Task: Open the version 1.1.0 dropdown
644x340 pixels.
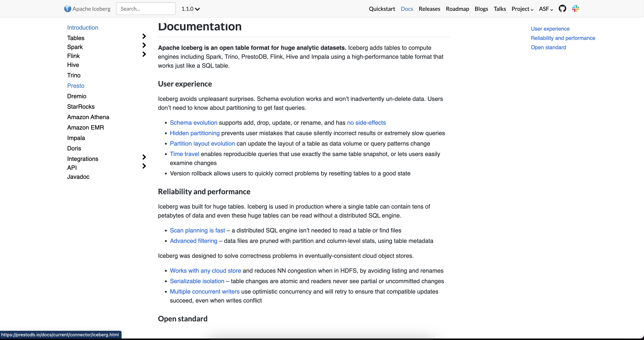Action: pos(190,9)
